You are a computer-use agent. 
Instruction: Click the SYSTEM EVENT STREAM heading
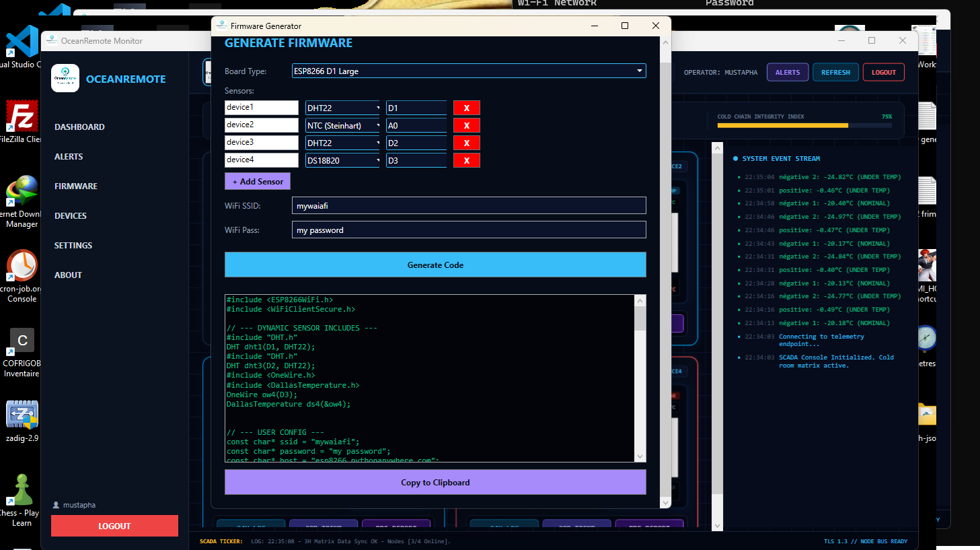(781, 159)
